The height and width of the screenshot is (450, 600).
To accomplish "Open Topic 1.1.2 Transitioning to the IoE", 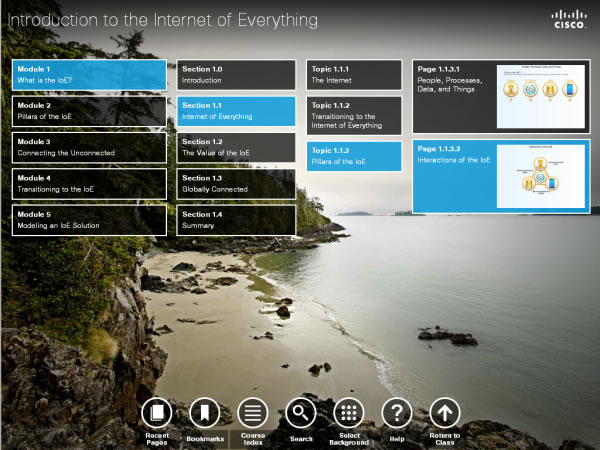I will pos(354,116).
